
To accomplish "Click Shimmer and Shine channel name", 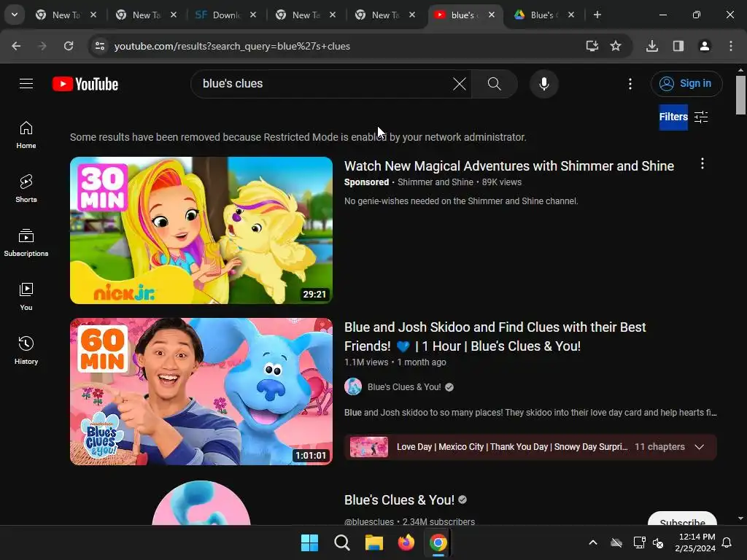I will pyautogui.click(x=436, y=182).
